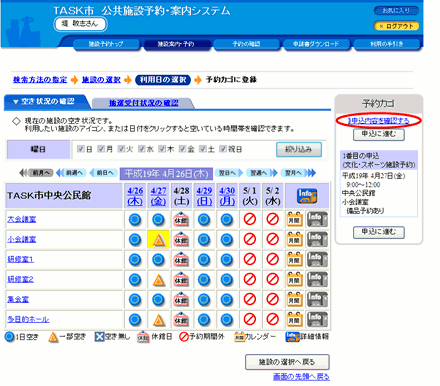Open the blue Info icon in header row

coord(307,195)
